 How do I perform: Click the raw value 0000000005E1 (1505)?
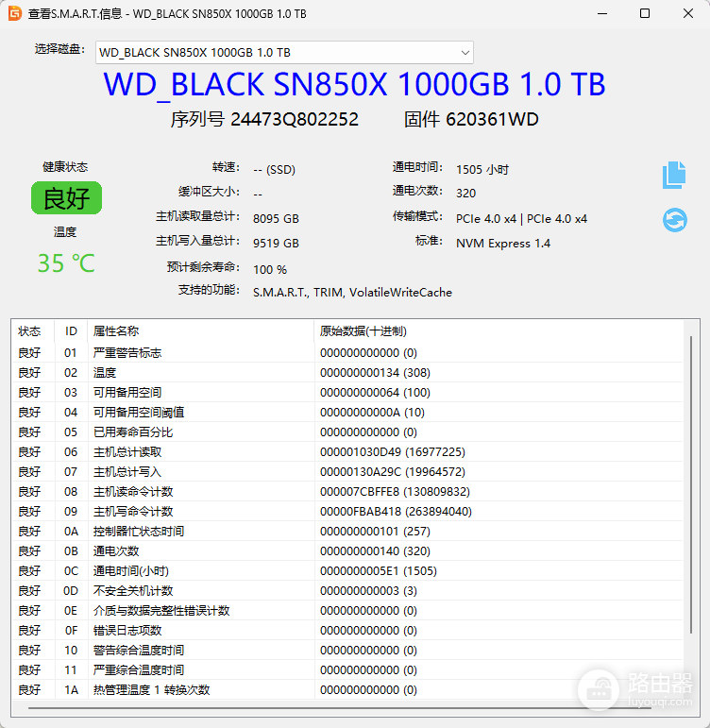379,571
